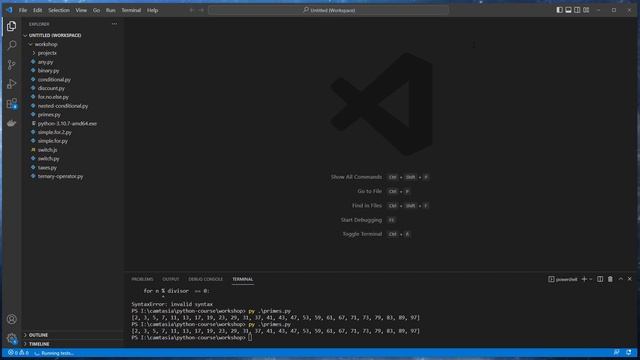640x360 pixels.
Task: Open the Help menu
Action: [152, 10]
